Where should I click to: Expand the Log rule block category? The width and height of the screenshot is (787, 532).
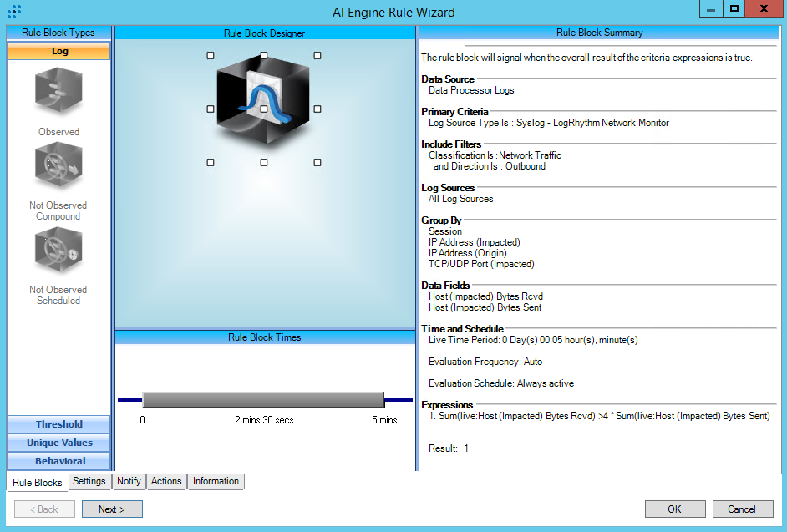(59, 51)
